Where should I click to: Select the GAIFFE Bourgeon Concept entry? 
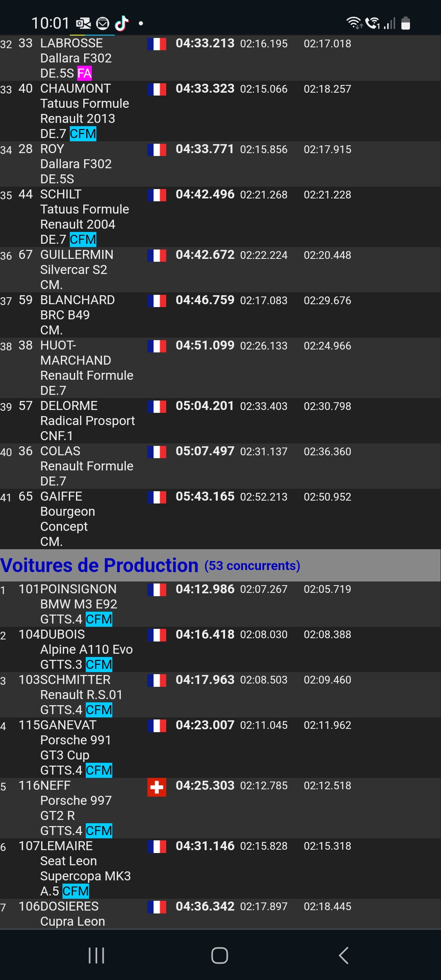220,519
